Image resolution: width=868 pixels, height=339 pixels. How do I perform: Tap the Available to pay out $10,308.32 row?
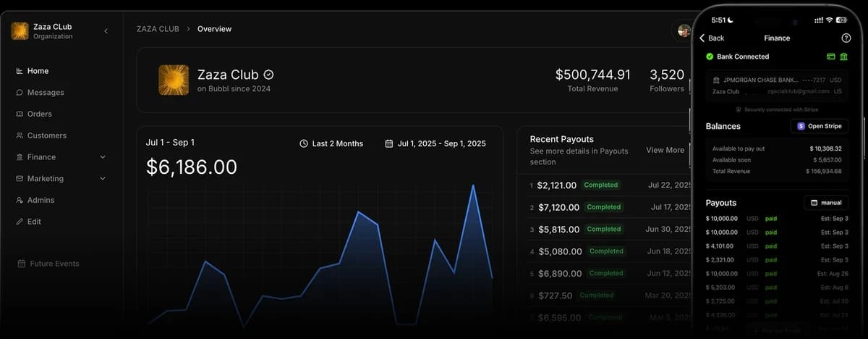[778, 148]
